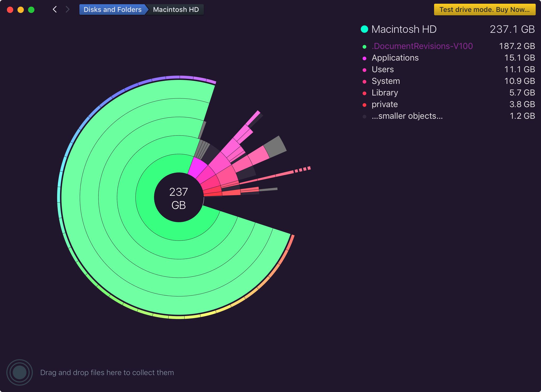The width and height of the screenshot is (541, 392).
Task: Click the 11.1 GB size value
Action: click(x=520, y=69)
